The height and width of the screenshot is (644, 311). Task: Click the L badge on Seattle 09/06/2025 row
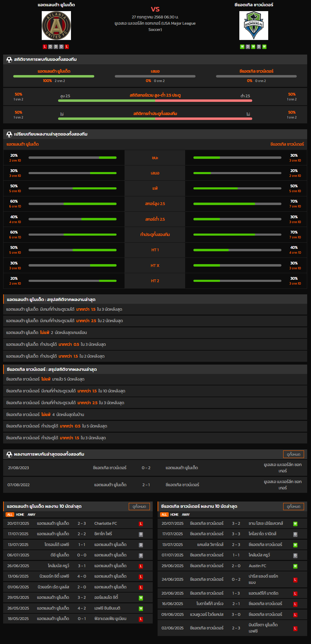tap(295, 615)
